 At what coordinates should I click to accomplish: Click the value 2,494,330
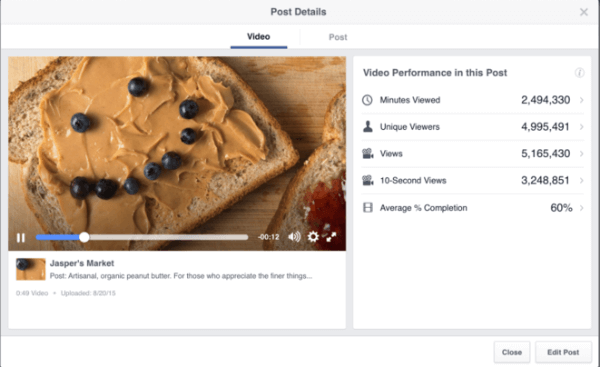coord(546,100)
